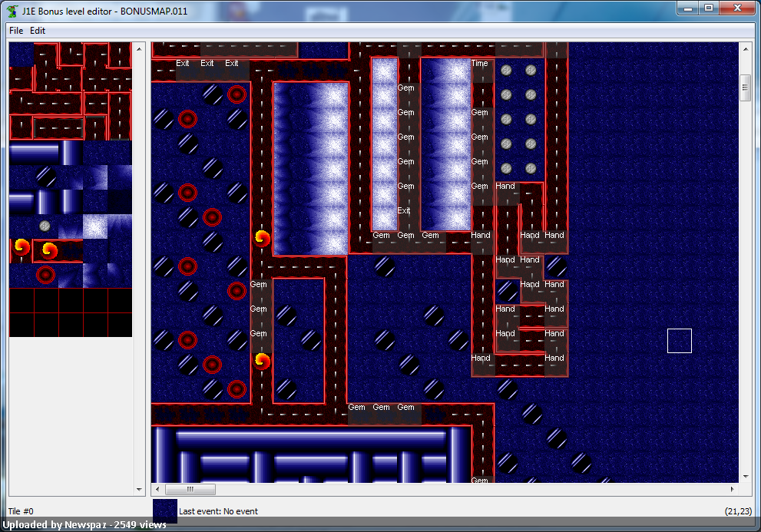The height and width of the screenshot is (532, 761).
Task: Select the gray coin tile in the palette
Action: coord(45,226)
